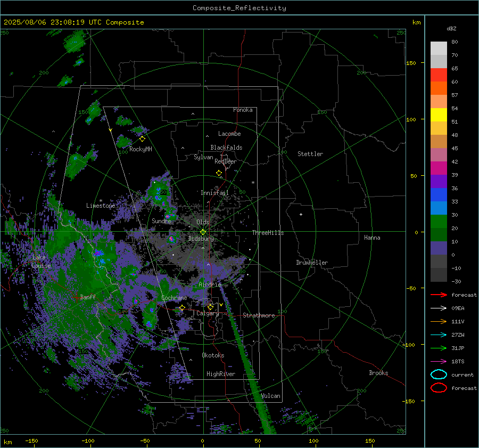
Task: Click the Drumheller label
Action: point(312,263)
